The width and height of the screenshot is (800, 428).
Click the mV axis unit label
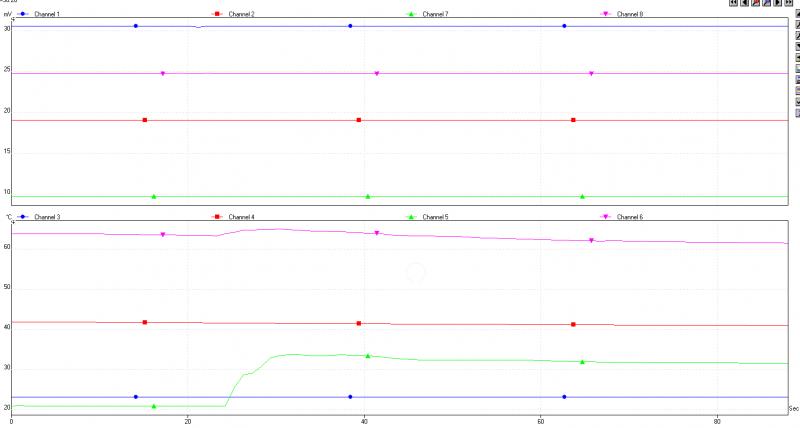(6, 14)
